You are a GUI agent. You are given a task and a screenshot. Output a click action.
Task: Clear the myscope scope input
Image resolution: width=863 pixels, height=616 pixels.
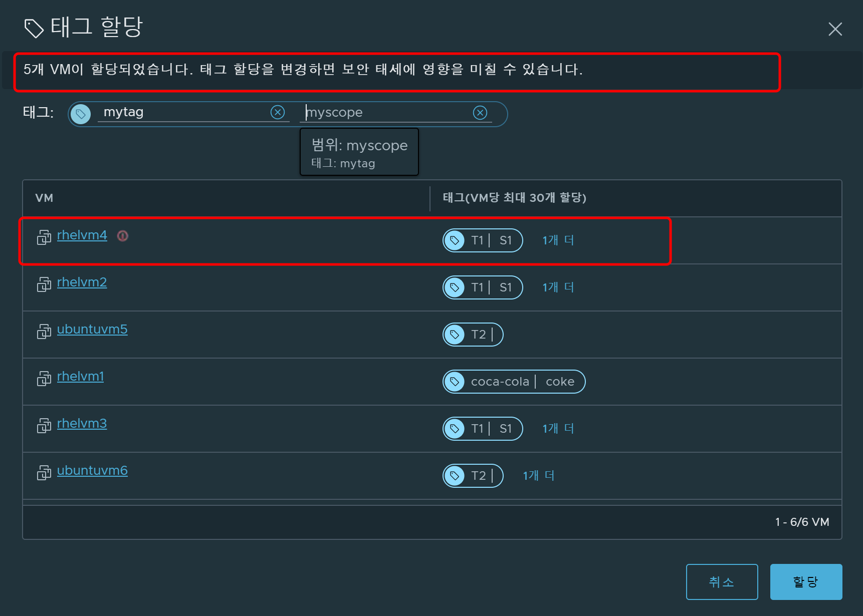tap(480, 113)
